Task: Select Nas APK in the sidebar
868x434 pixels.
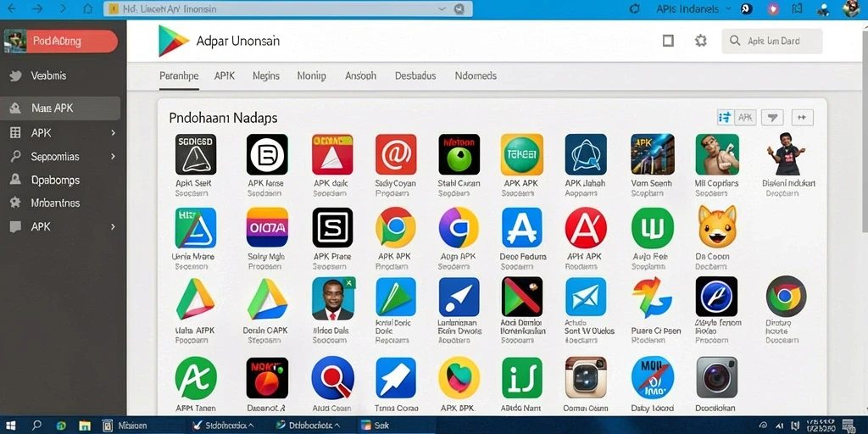Action: point(60,108)
